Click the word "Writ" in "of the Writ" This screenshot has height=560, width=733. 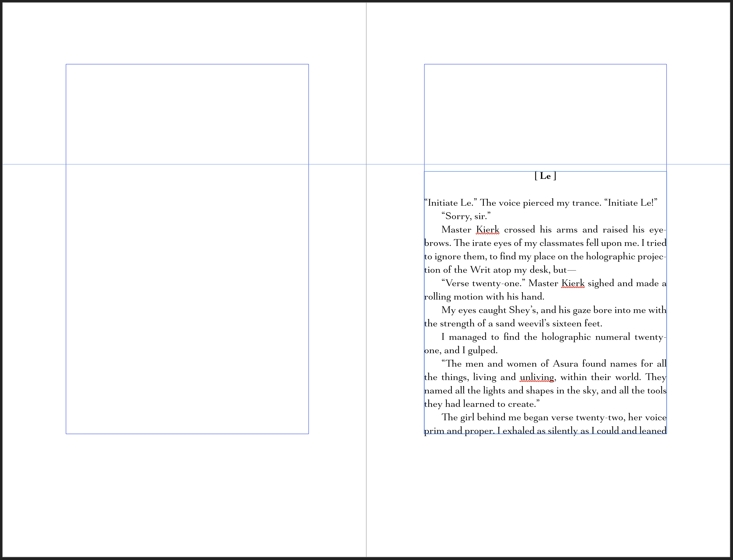click(480, 270)
